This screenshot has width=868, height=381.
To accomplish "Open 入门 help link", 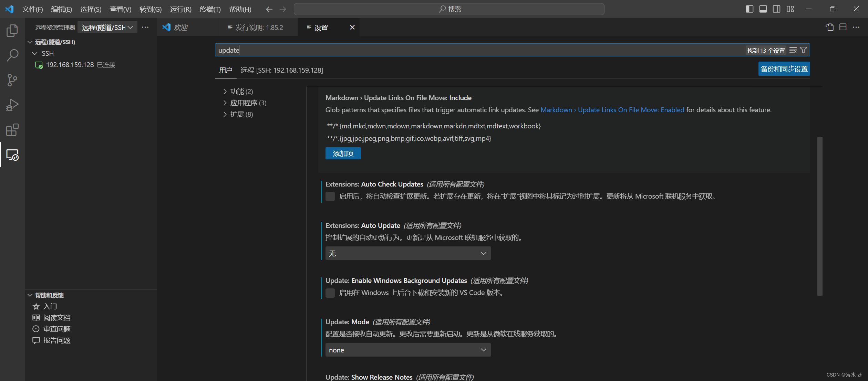I will [x=50, y=306].
